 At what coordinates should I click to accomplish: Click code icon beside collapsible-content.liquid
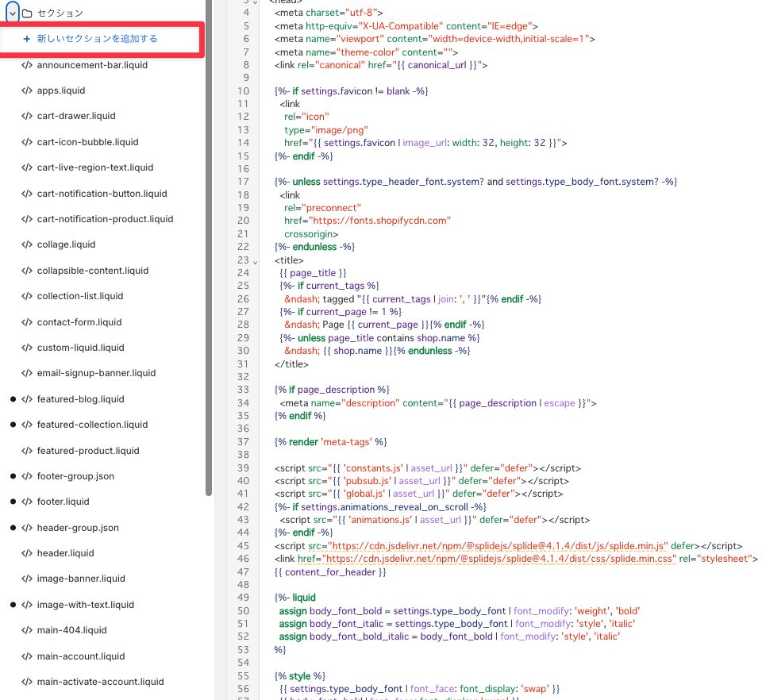click(x=27, y=271)
